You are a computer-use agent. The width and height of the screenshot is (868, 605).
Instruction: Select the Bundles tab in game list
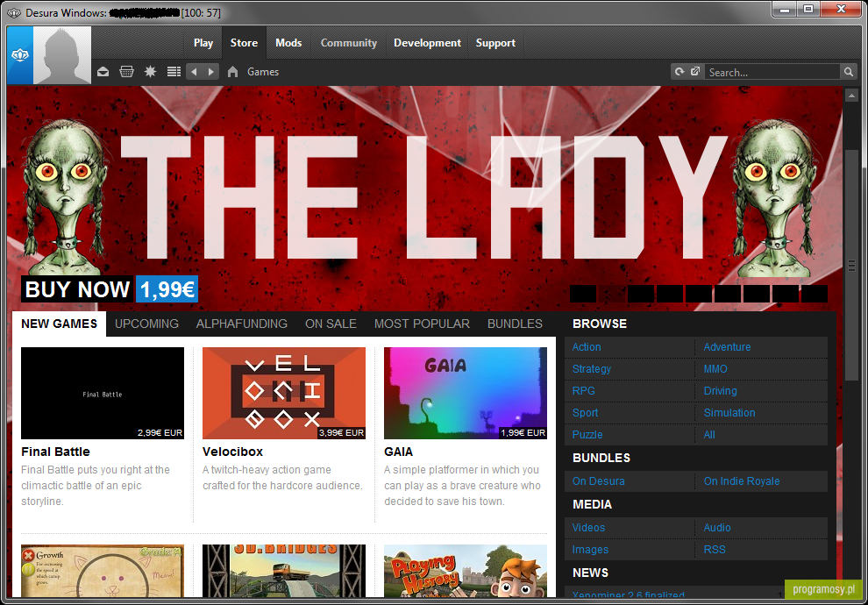[515, 324]
